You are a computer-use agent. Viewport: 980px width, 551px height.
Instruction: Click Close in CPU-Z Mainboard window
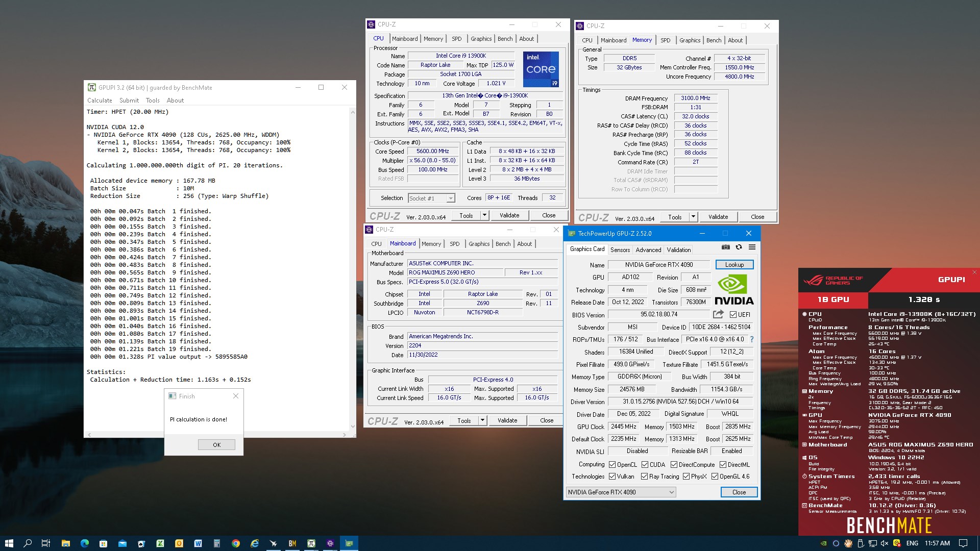pyautogui.click(x=546, y=420)
